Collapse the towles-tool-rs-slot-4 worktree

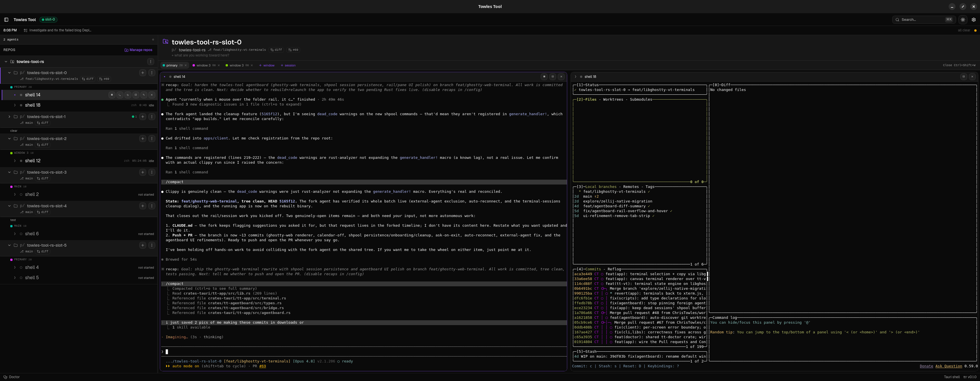pos(9,206)
